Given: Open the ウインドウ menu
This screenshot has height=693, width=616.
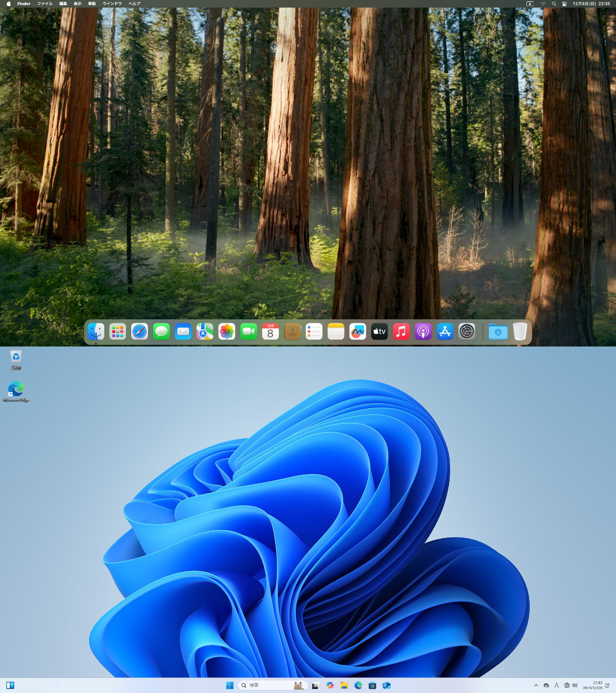Looking at the screenshot, I should pos(112,3).
